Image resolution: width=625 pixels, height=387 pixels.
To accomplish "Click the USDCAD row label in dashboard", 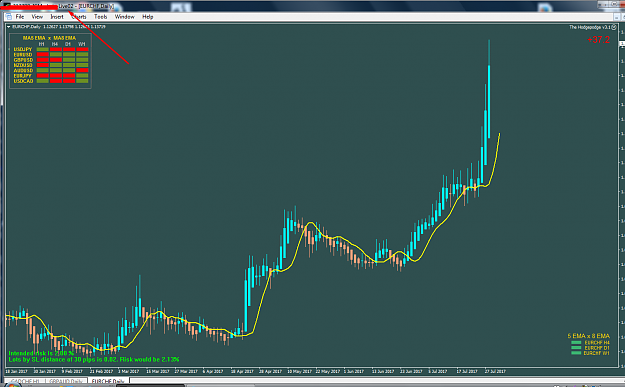I will [x=23, y=81].
